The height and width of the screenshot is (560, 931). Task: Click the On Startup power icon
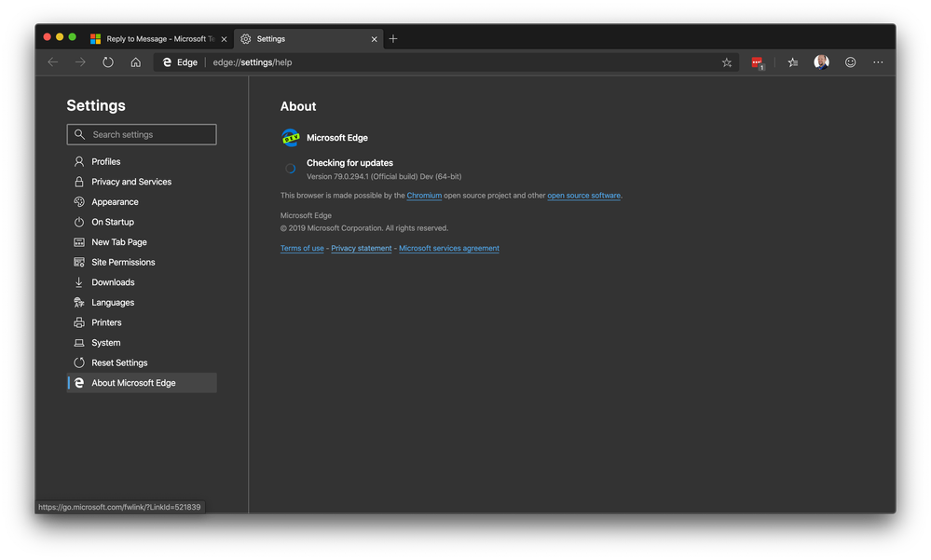click(79, 222)
